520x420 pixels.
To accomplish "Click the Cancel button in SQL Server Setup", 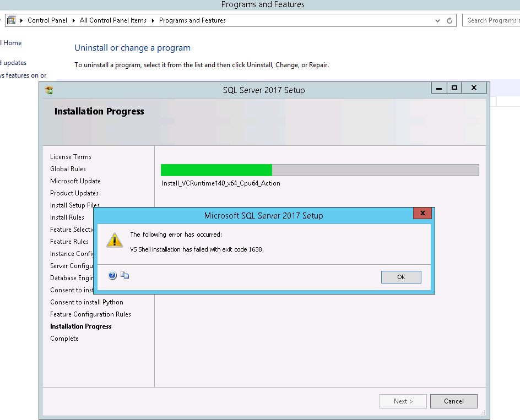I will [x=454, y=401].
